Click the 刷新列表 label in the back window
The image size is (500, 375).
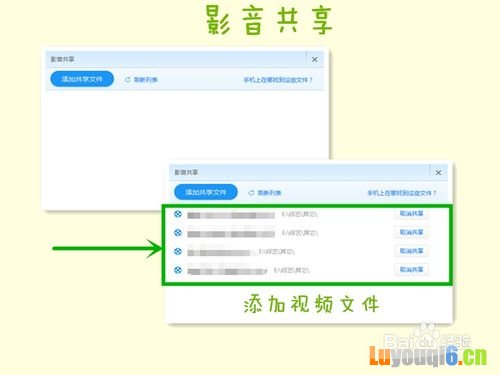146,80
